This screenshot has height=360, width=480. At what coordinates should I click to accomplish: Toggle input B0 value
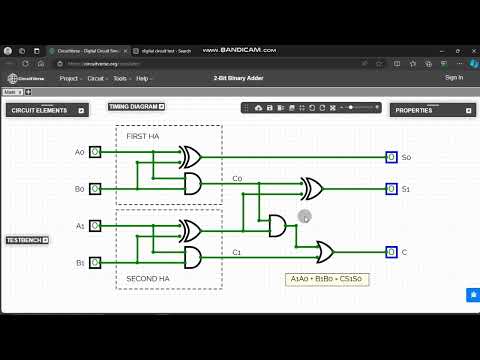[x=95, y=189]
